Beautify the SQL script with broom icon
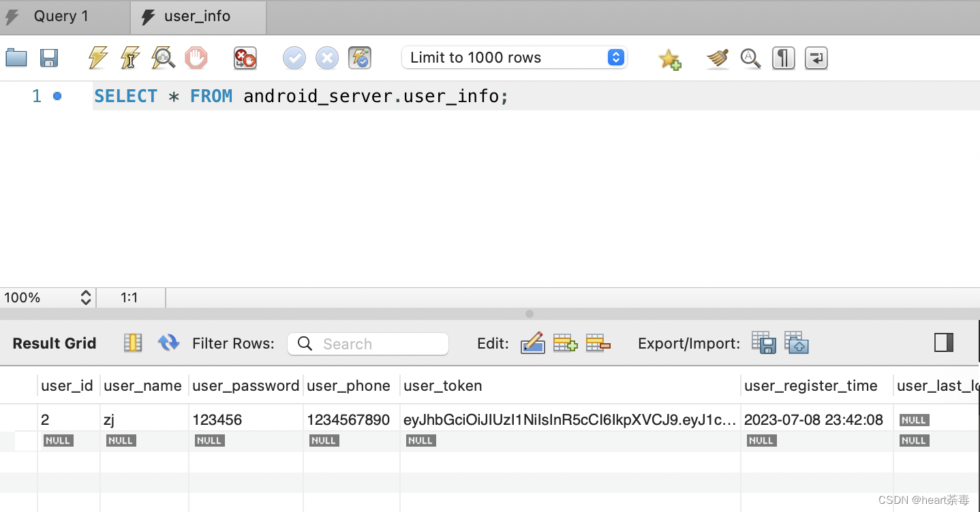Screen dimensions: 980x512 tap(717, 58)
